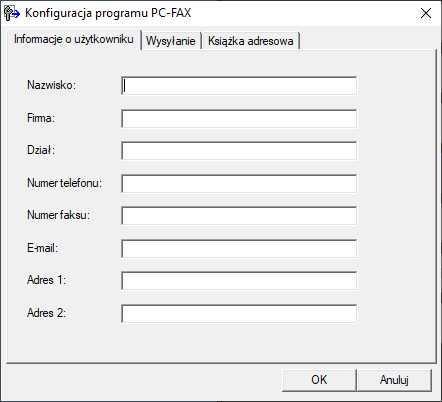Click into the Firma input box
442x402 pixels.
coord(239,118)
